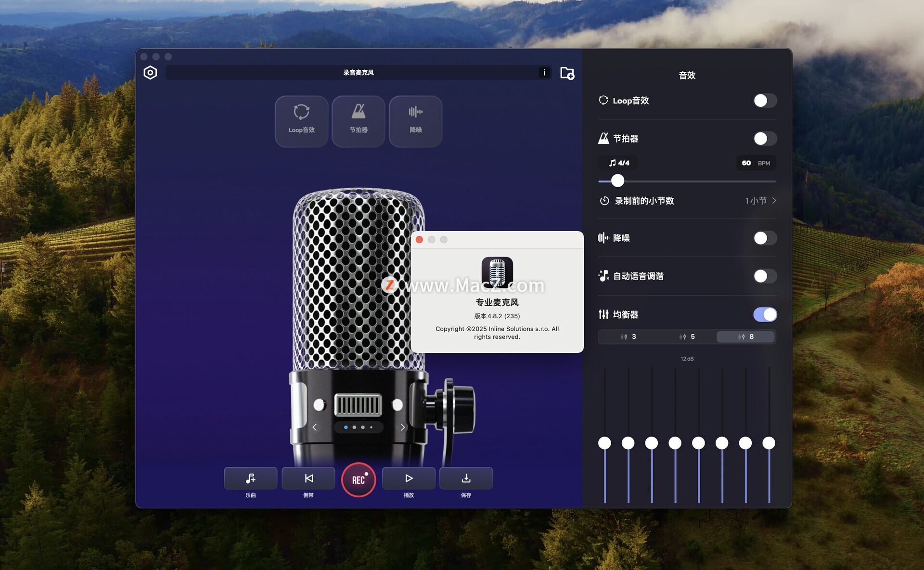Click the 60 BPM tempo field
The width and height of the screenshot is (924, 570).
(x=756, y=163)
